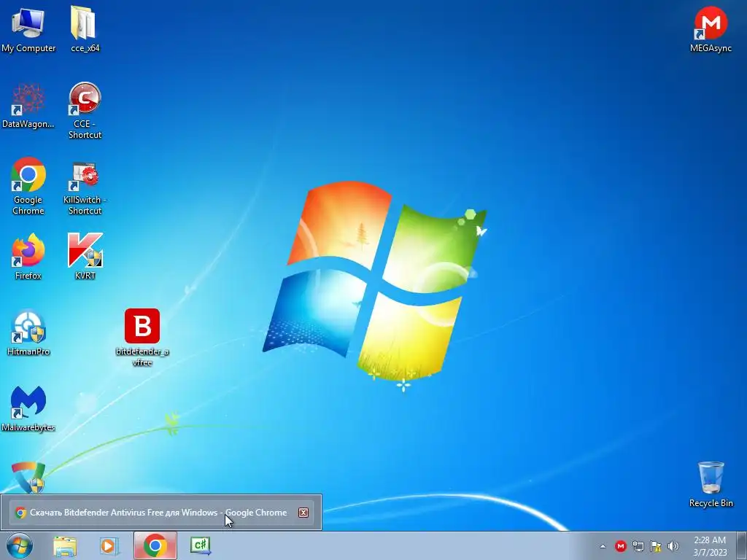This screenshot has width=747, height=560.
Task: Open the My Computer desktop icon
Action: point(28,28)
